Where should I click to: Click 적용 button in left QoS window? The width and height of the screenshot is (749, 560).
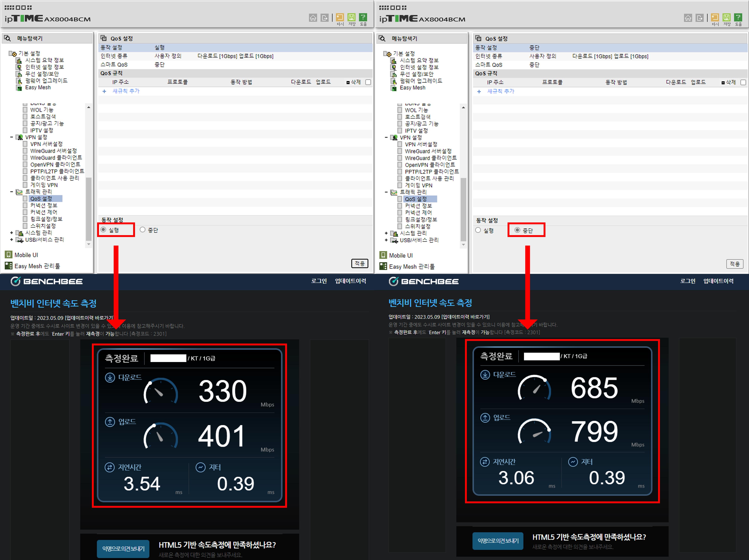(360, 263)
